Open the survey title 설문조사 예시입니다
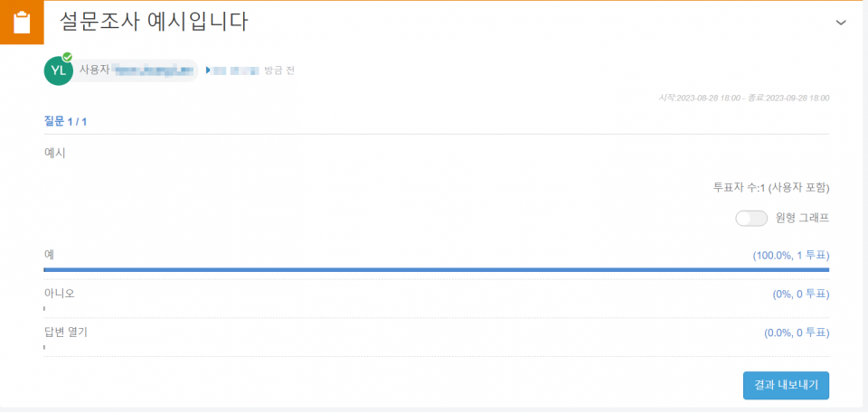 [154, 22]
